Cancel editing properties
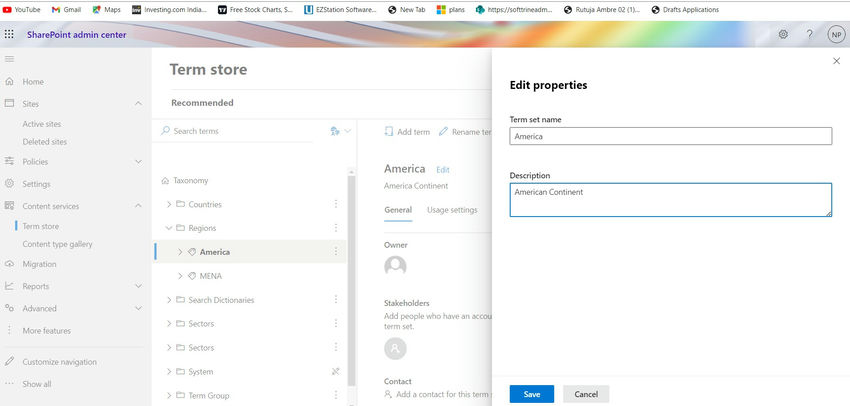Image resolution: width=850 pixels, height=406 pixels. tap(586, 394)
